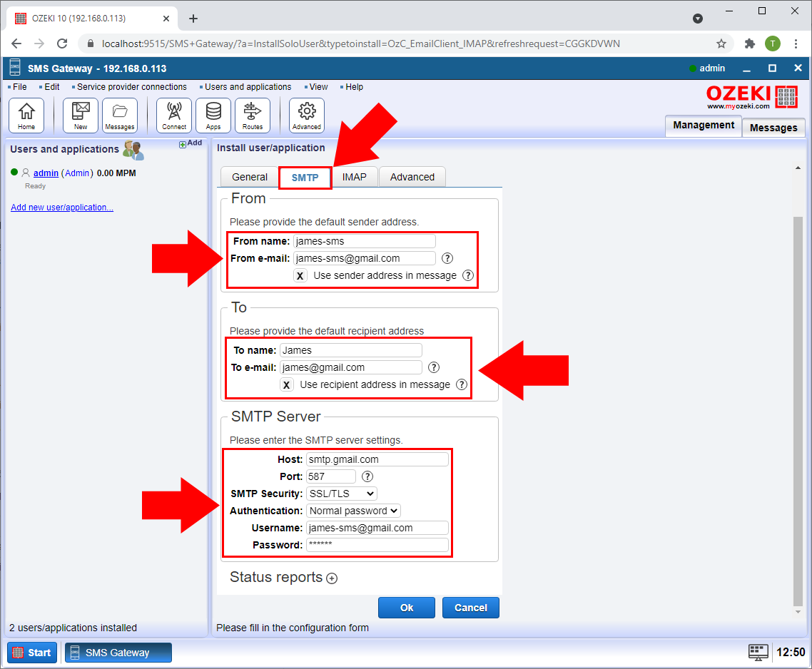Click the Password input field

(377, 545)
